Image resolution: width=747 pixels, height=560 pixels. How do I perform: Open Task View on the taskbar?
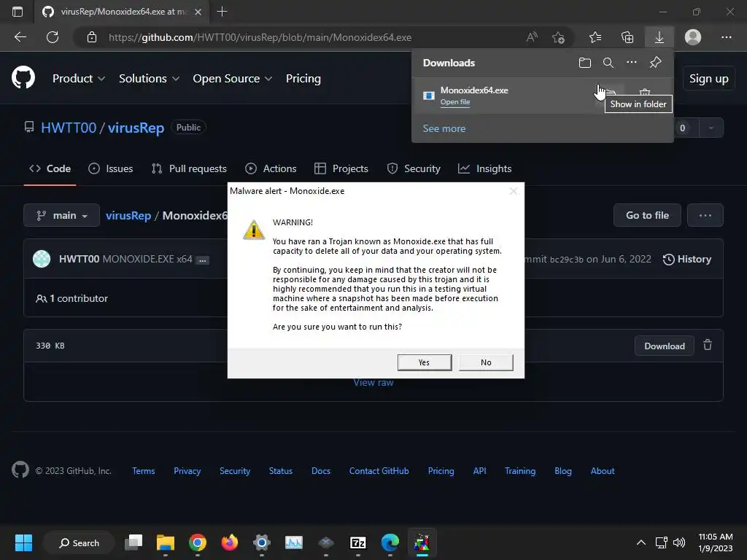pos(133,542)
